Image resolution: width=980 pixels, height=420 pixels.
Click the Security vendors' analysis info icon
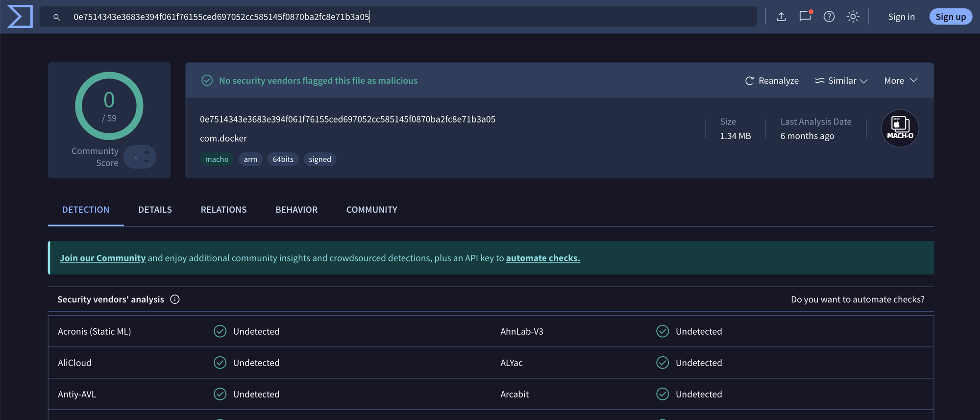(175, 299)
